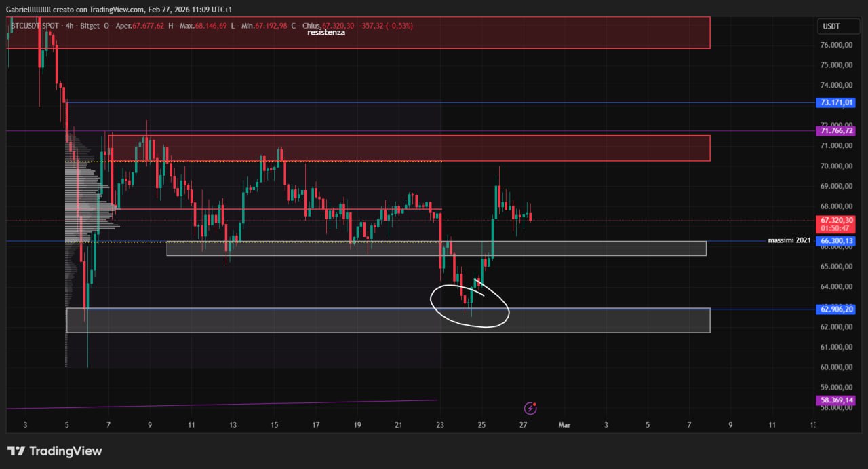Viewport: 868px width, 469px height.
Task: Click the 19 date label on time axis
Action: click(x=357, y=425)
